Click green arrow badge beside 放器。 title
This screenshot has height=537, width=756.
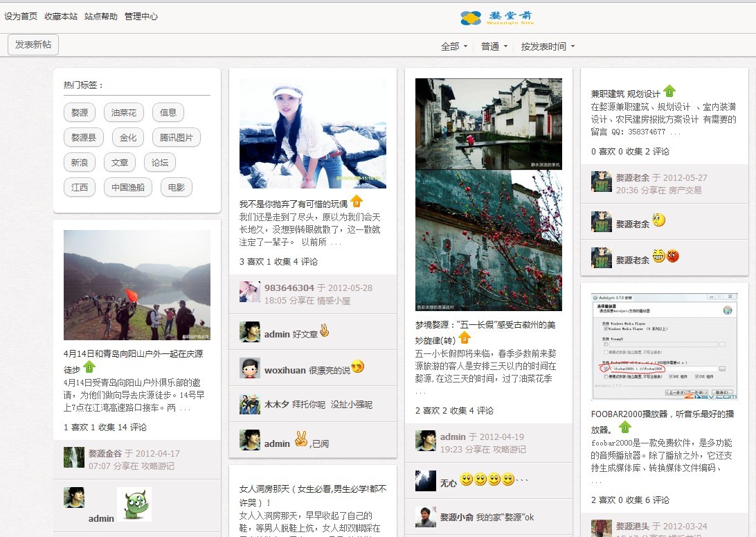[625, 427]
